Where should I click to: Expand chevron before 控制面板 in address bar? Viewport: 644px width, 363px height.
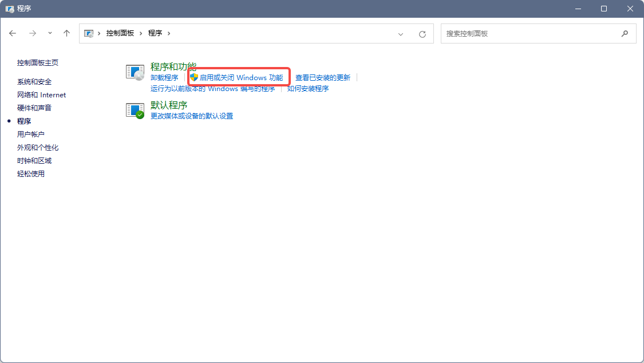click(x=99, y=33)
